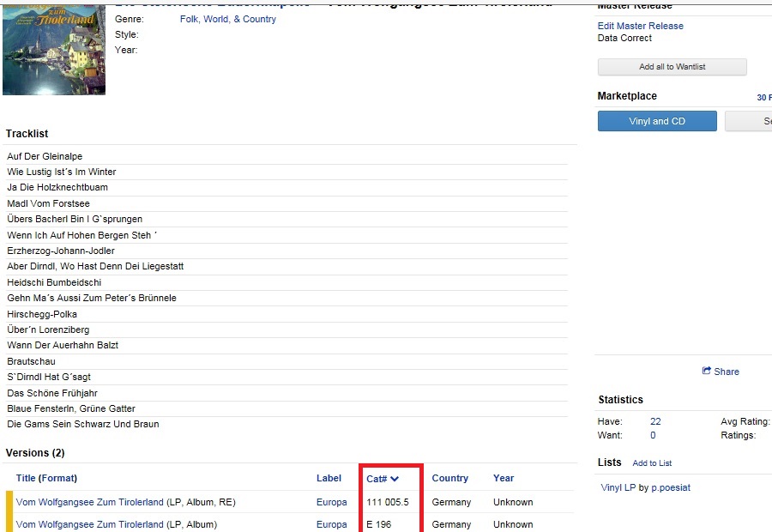772x532 pixels.
Task: Sort versions by Label column header
Action: click(x=329, y=478)
